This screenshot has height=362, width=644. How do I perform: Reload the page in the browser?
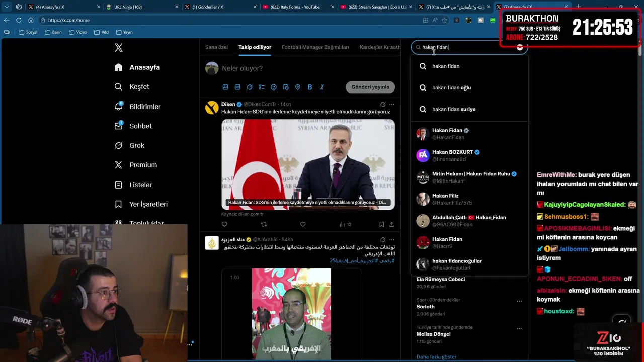click(19, 20)
